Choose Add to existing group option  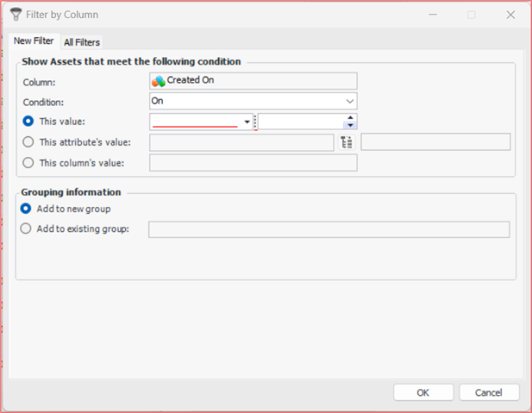point(26,228)
